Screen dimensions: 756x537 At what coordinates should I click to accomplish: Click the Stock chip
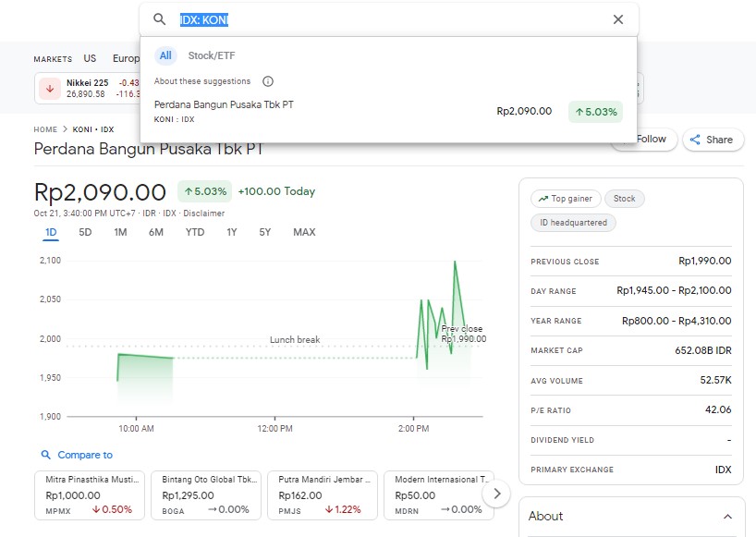625,199
